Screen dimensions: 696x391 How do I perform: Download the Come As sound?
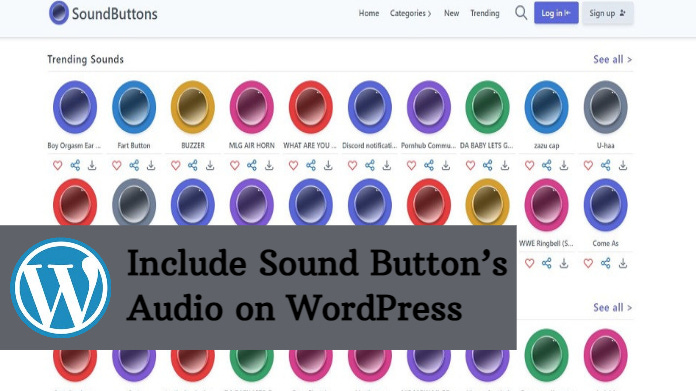click(x=623, y=263)
